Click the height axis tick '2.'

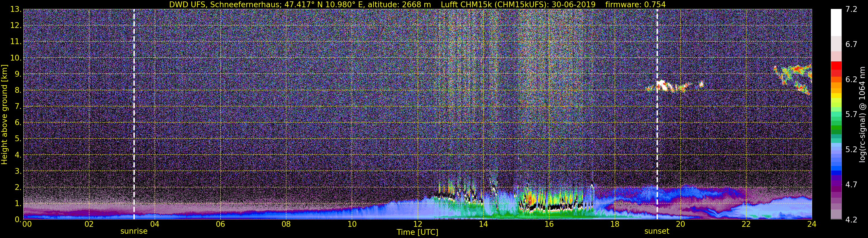tap(18, 188)
